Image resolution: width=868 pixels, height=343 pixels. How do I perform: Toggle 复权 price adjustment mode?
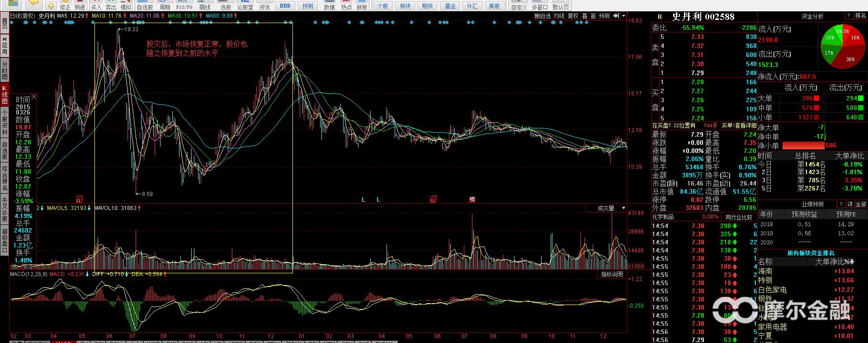click(x=573, y=16)
